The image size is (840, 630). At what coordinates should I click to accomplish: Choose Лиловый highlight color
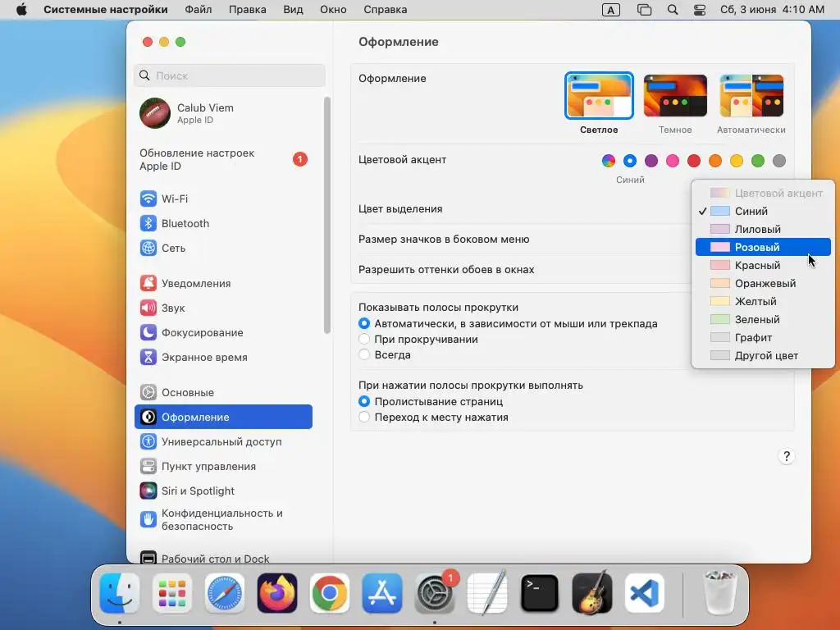(x=763, y=230)
